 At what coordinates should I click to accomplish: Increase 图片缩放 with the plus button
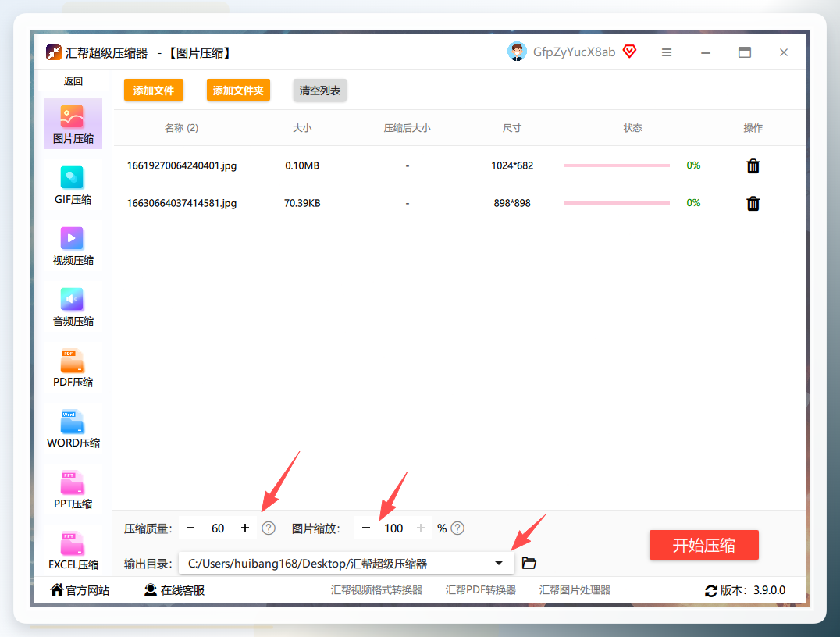click(x=421, y=528)
